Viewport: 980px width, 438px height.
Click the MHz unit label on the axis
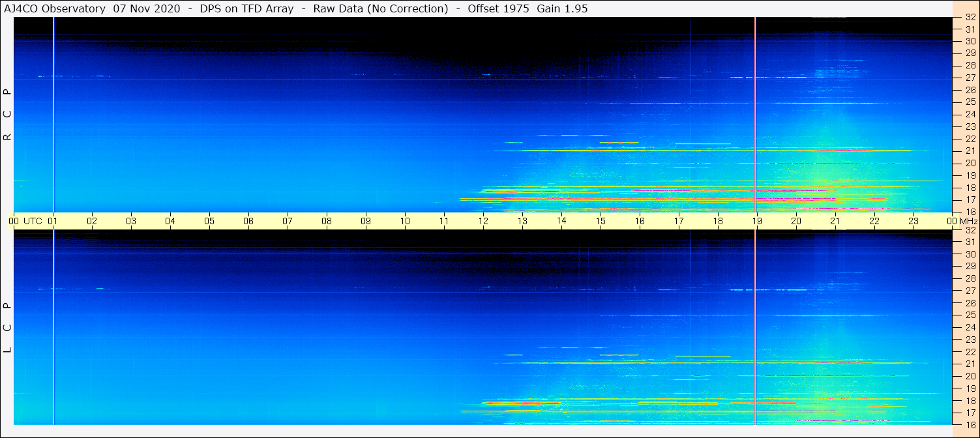[x=966, y=221]
